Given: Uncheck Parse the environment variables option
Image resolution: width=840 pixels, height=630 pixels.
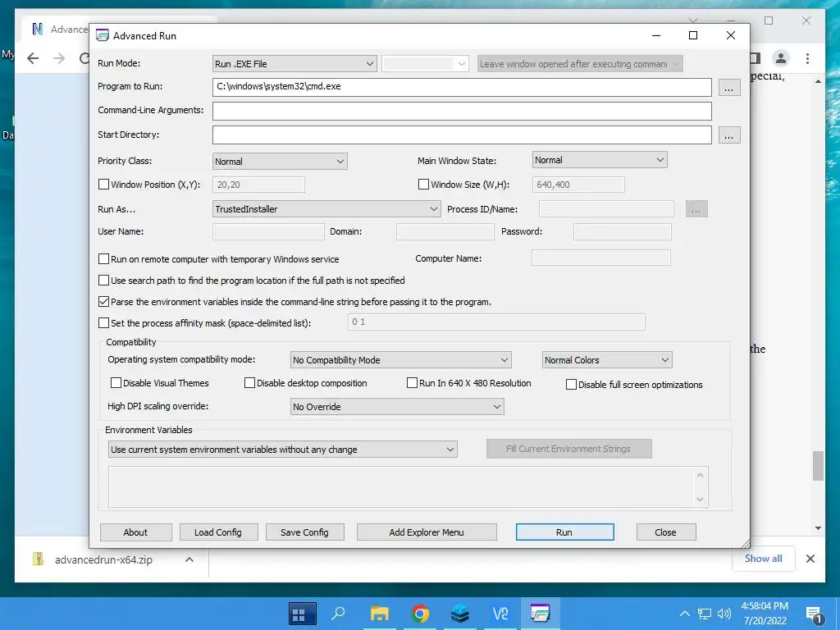Looking at the screenshot, I should [104, 302].
